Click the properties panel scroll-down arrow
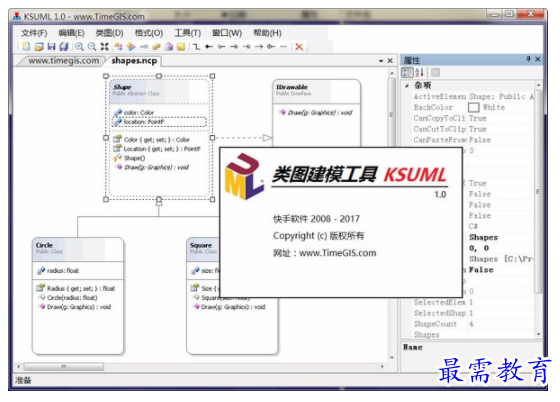This screenshot has width=560, height=402. [539, 335]
